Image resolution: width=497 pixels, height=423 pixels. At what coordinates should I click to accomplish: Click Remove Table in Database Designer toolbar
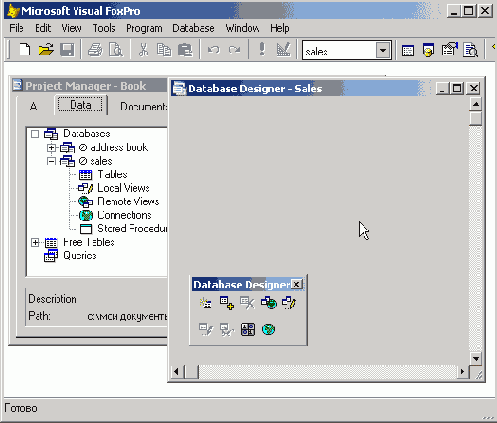[x=247, y=303]
